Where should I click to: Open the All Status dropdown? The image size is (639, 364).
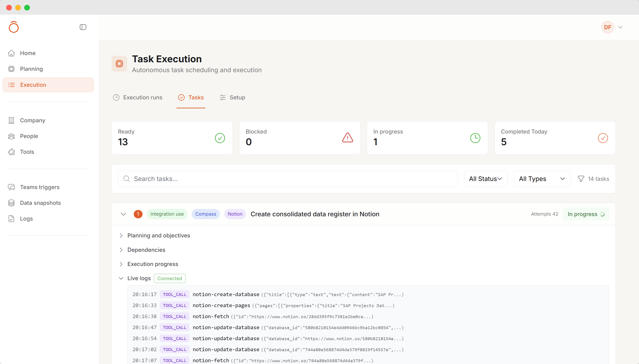pyautogui.click(x=485, y=179)
